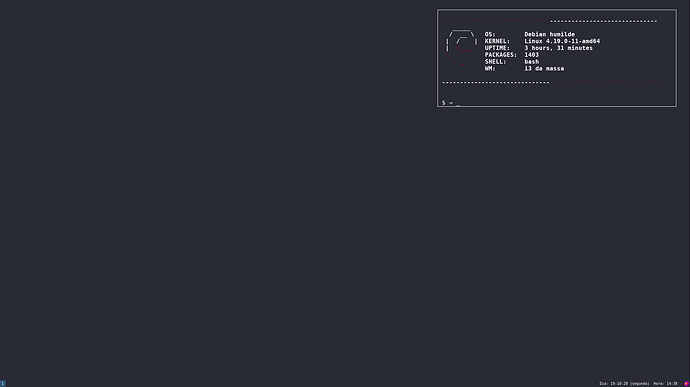The height and width of the screenshot is (387, 690).
Task: Click the 'SHELL:' label in terminal
Action: (x=495, y=62)
